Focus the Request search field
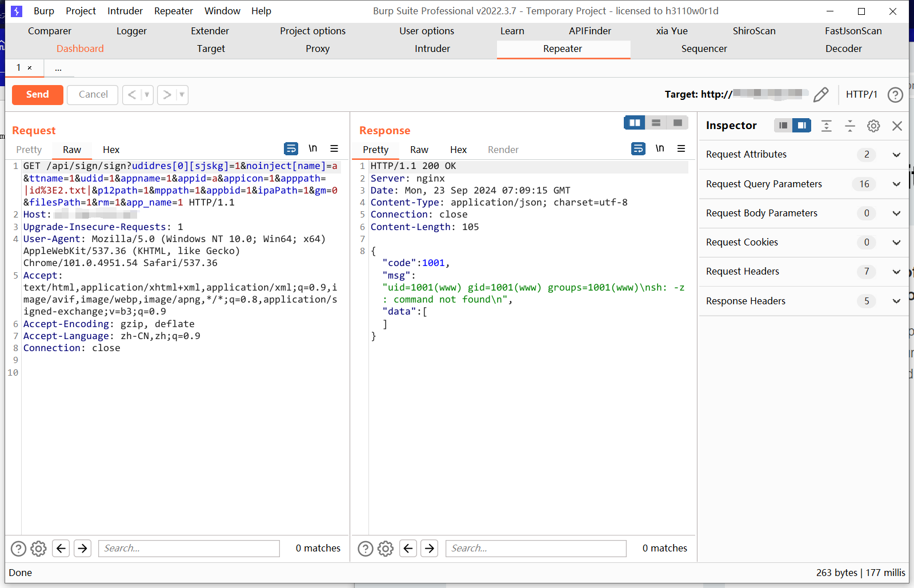 pyautogui.click(x=189, y=549)
